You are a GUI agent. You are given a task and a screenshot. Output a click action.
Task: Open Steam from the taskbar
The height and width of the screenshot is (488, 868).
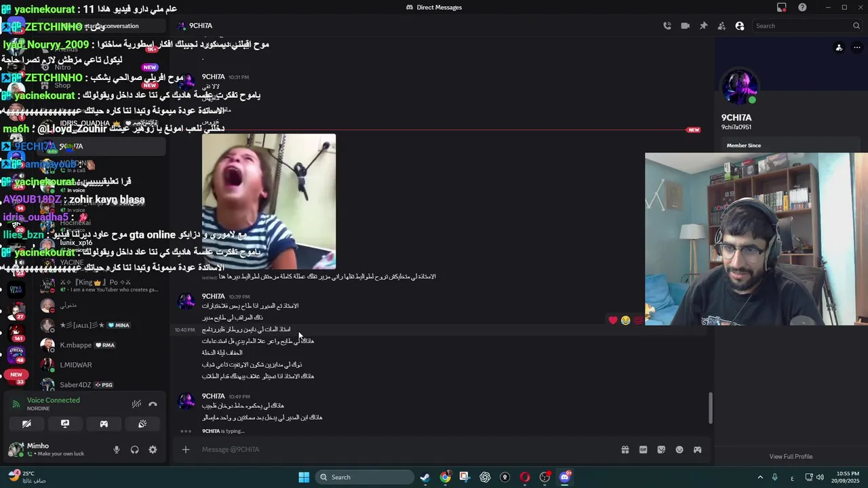coord(425,477)
